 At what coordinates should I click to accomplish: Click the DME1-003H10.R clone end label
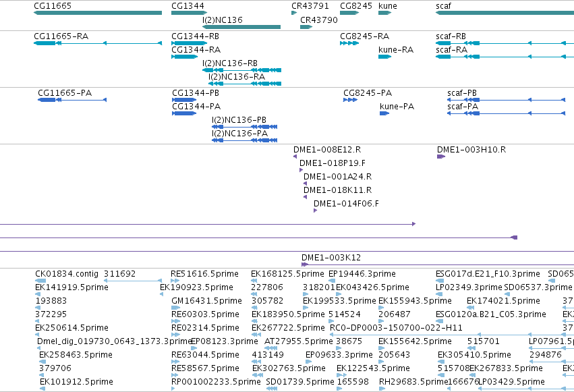(x=471, y=150)
